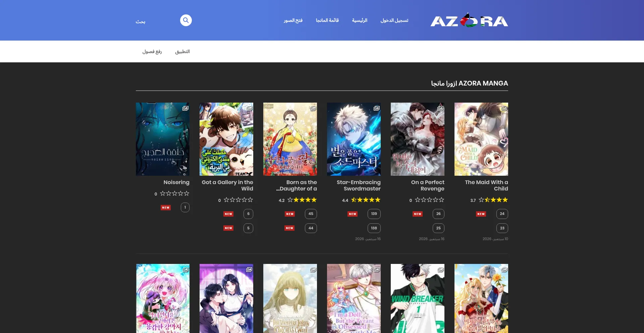Click NEW badge beside chapter 45
This screenshot has width=644, height=333.
click(290, 214)
